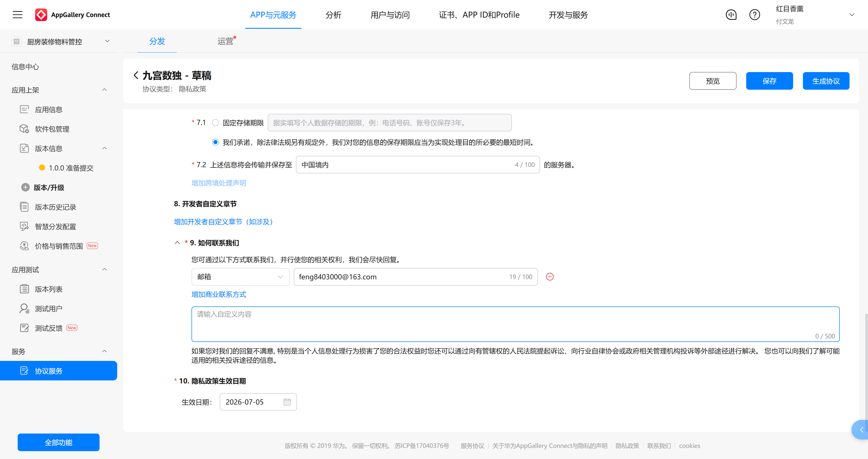Open 关于华为AppGallery Connect与隐私的声明 footer link
Viewport: 868px width, 459px height.
coord(550,445)
